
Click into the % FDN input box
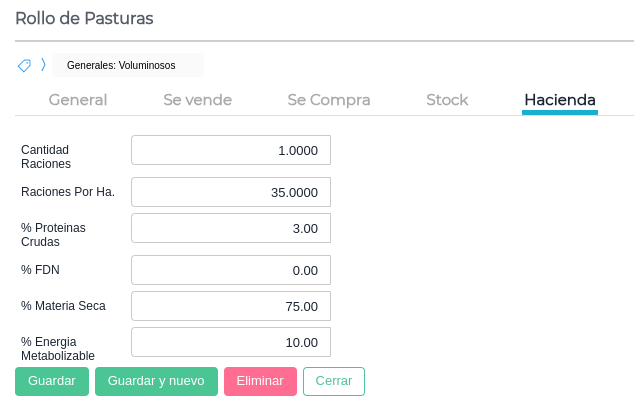coord(231,270)
